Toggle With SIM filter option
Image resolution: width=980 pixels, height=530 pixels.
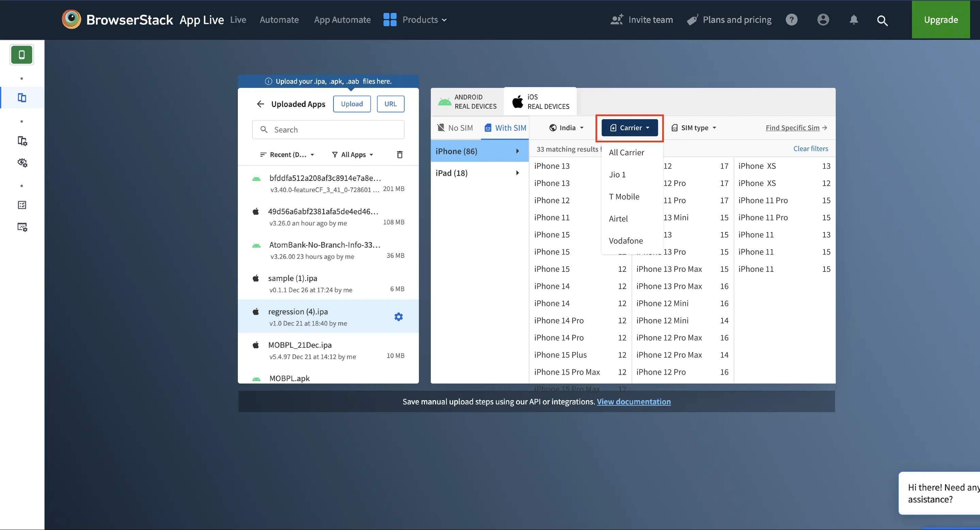505,127
